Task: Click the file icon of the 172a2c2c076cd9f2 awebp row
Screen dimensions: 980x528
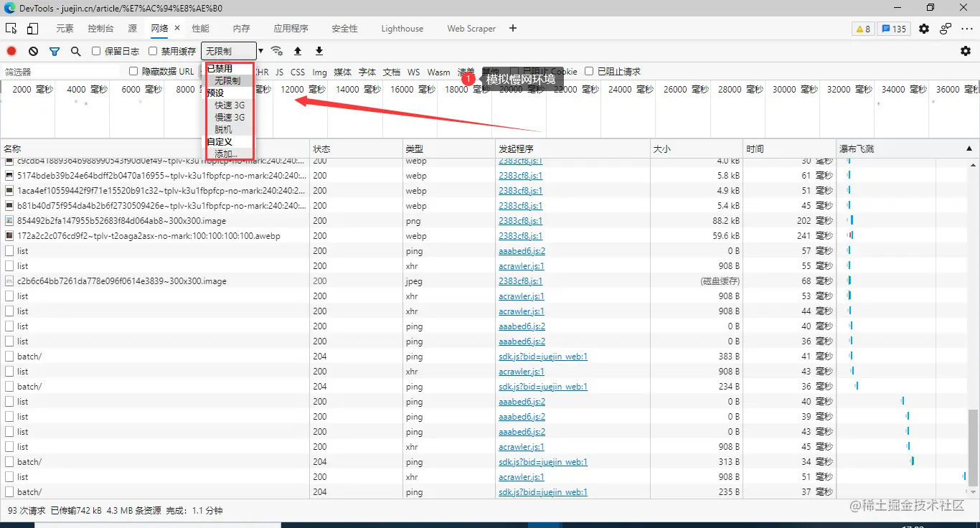Action: coord(9,236)
